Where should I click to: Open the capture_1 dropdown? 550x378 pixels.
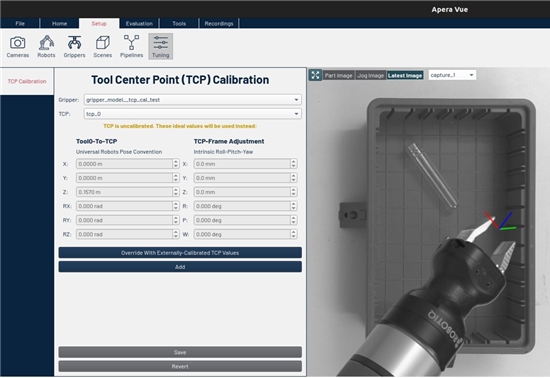coord(452,75)
